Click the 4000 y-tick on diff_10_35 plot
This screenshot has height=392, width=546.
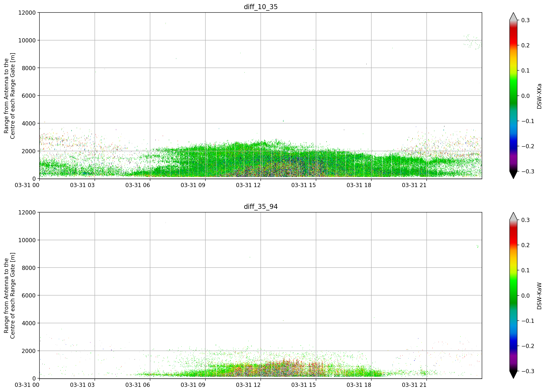tap(29, 123)
